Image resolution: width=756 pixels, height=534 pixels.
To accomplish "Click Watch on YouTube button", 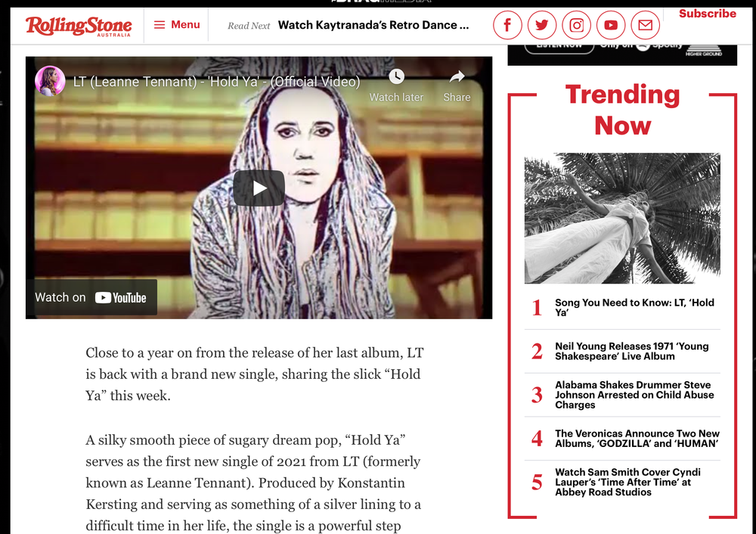I will tap(91, 297).
